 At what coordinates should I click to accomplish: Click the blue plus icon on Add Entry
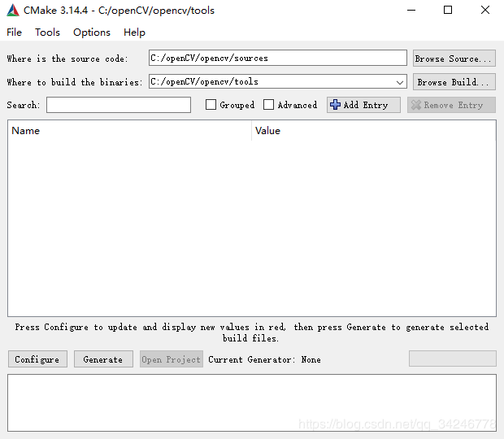click(x=335, y=105)
